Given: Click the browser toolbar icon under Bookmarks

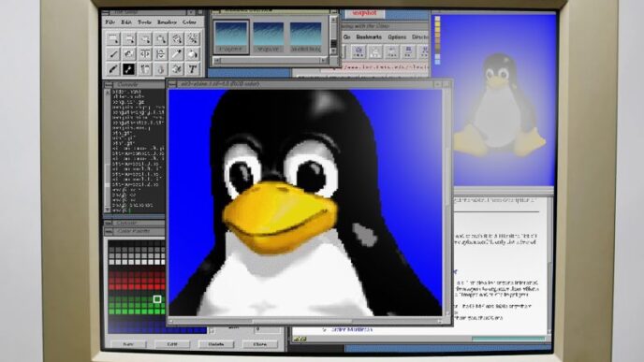Looking at the screenshot, I should point(375,51).
